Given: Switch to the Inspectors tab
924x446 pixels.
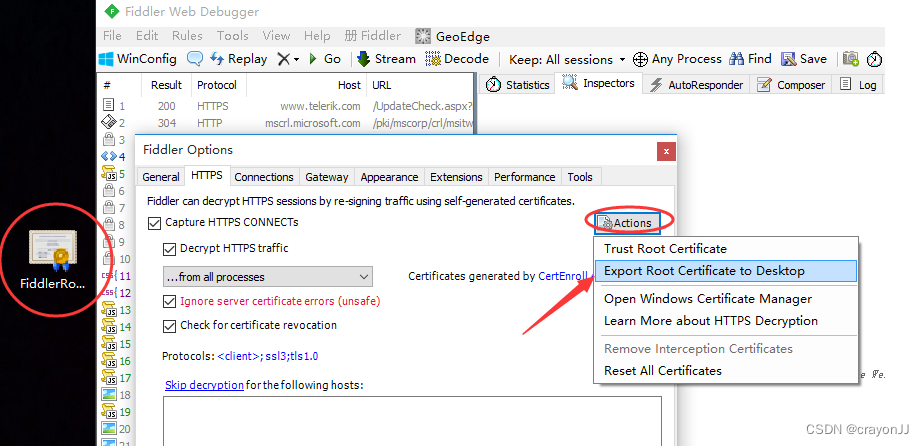Looking at the screenshot, I should tap(598, 84).
